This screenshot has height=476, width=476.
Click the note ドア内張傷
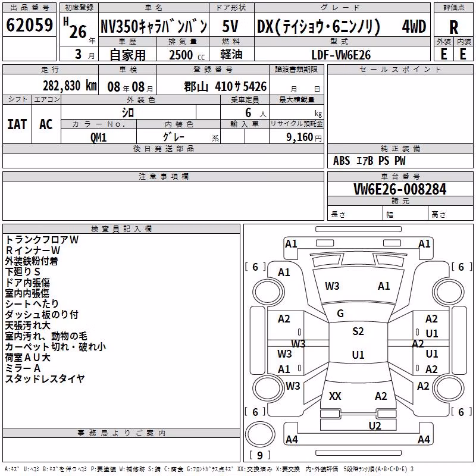27,282
